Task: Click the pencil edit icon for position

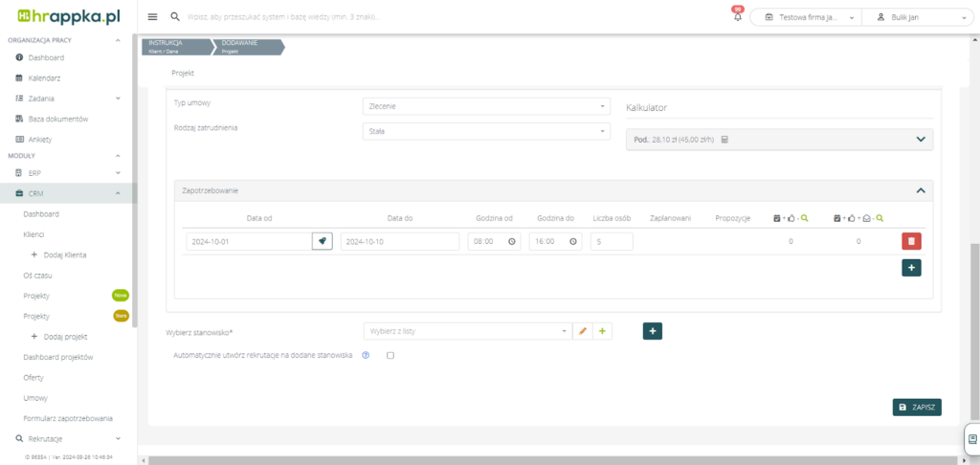Action: pos(582,331)
